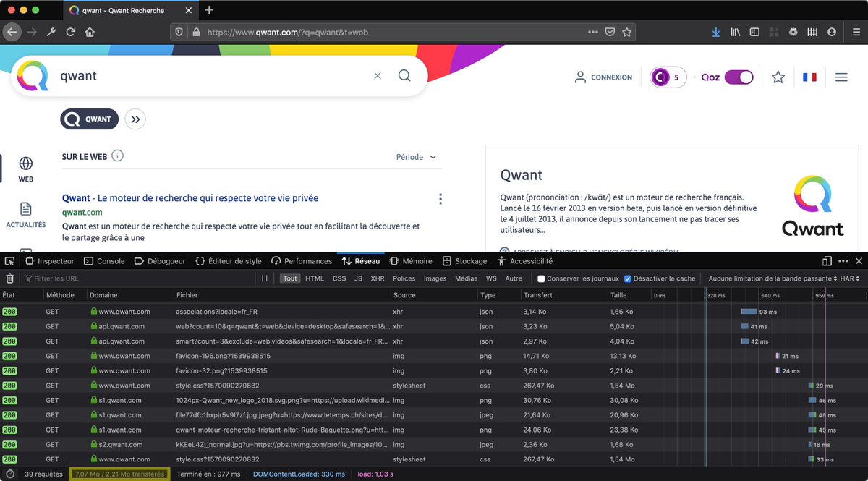This screenshot has width=868, height=481.
Task: Open the Performances tab
Action: [302, 261]
